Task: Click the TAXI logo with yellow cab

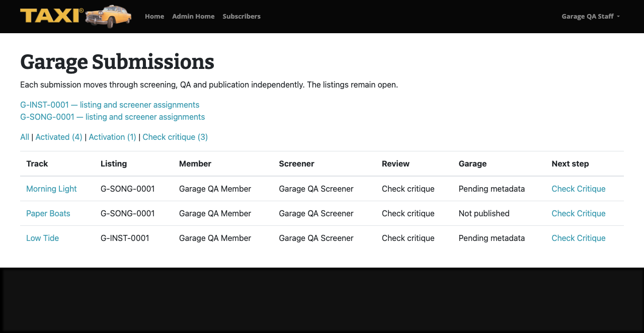Action: click(76, 16)
